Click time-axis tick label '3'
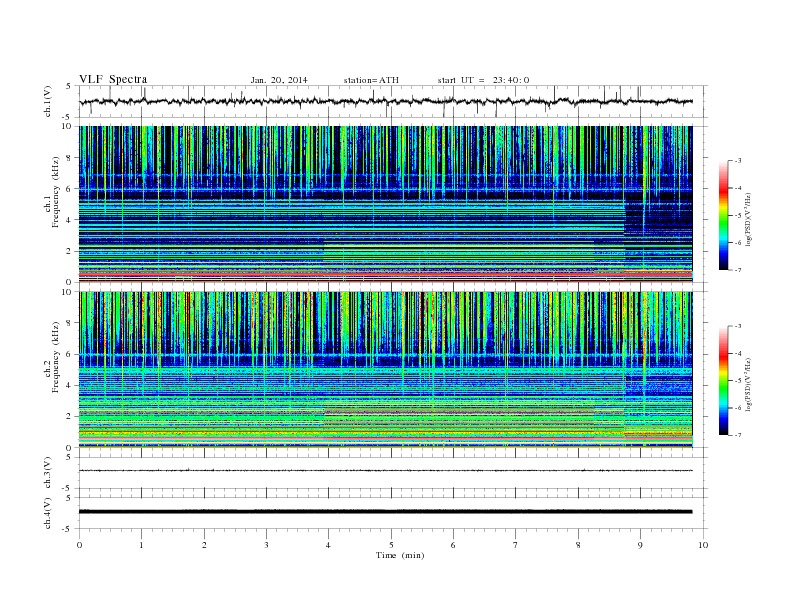This screenshot has height=612, width=792. (266, 545)
